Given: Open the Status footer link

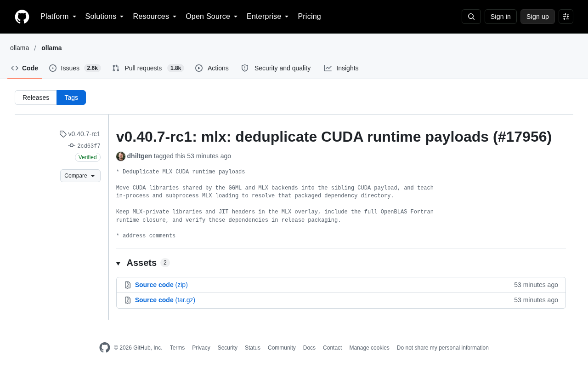Looking at the screenshot, I should point(253,348).
